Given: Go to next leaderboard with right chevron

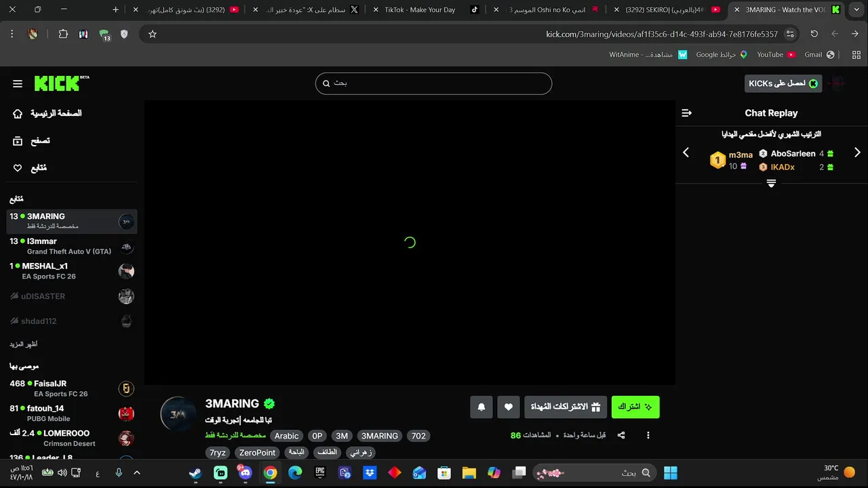Looking at the screenshot, I should 857,152.
